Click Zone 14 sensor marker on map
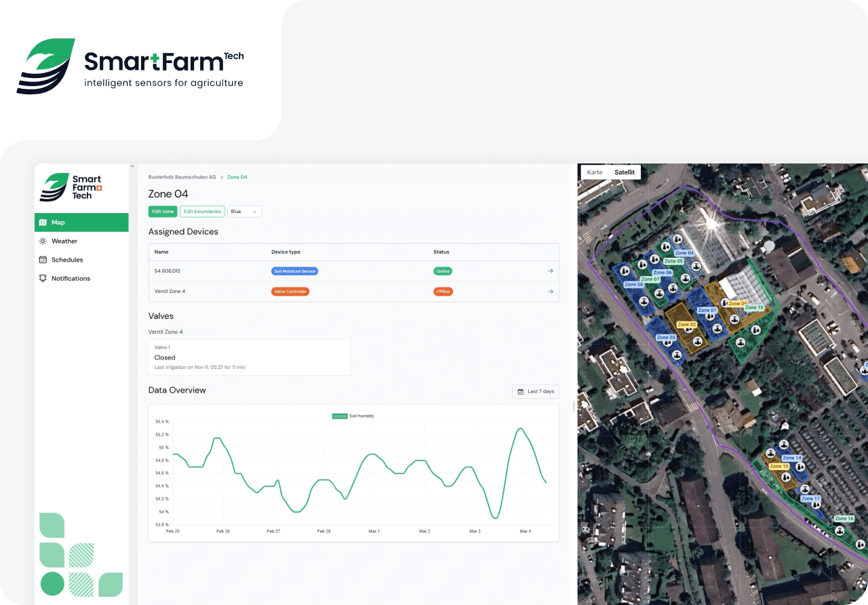 click(x=800, y=467)
